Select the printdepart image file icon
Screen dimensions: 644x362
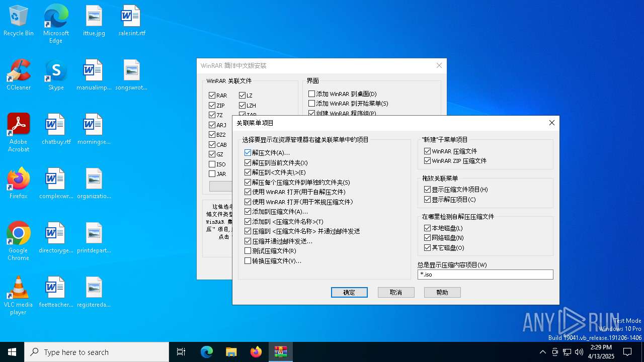click(94, 238)
